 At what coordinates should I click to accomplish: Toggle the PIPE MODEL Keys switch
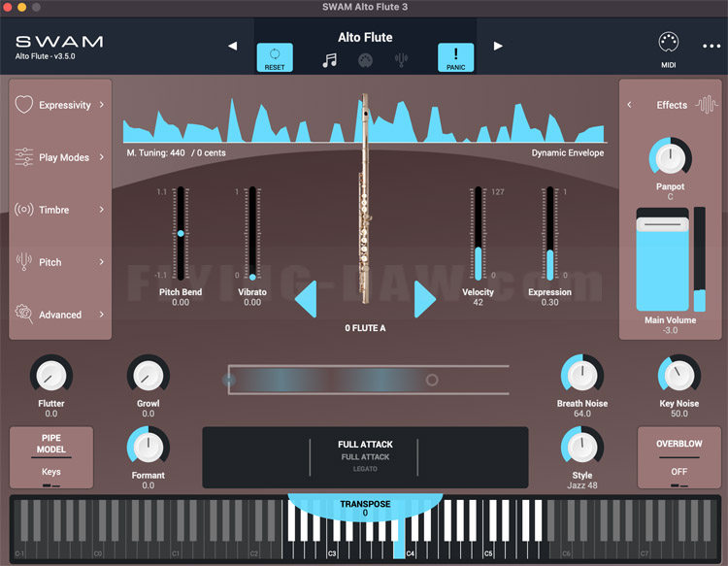(51, 458)
